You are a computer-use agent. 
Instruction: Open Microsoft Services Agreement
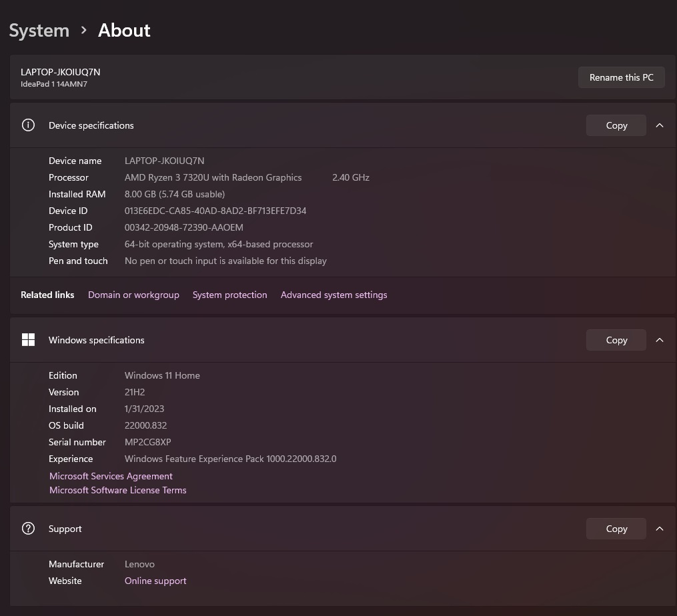tap(111, 476)
